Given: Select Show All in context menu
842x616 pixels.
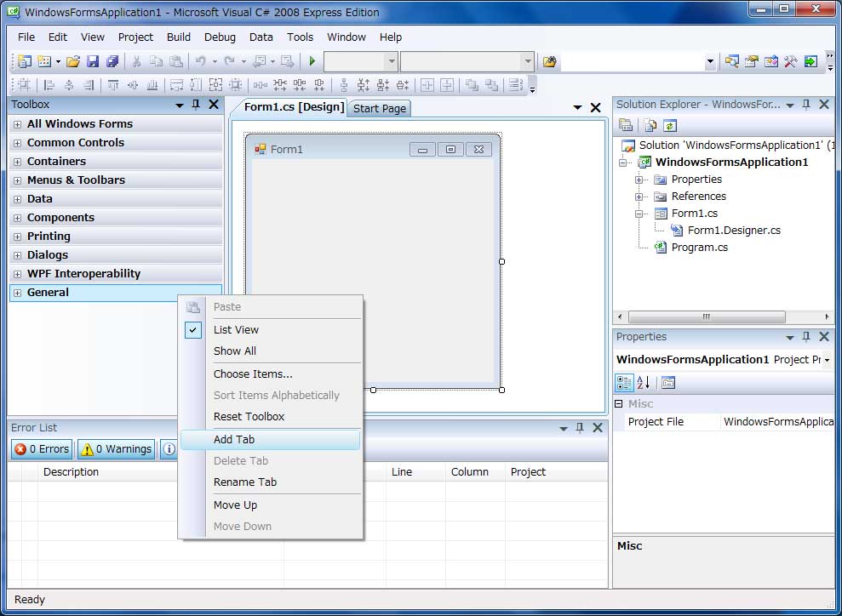Looking at the screenshot, I should (x=271, y=351).
